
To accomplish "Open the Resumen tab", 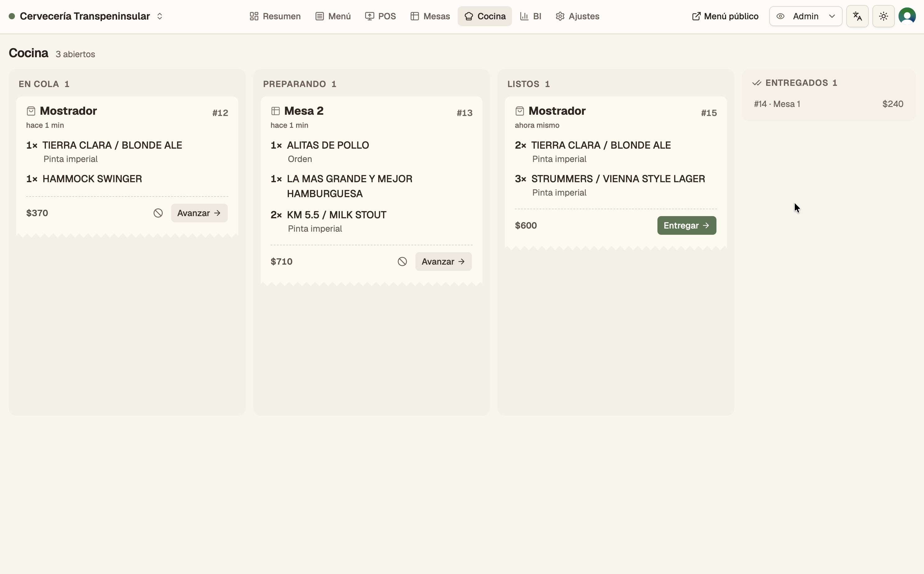I will point(275,16).
